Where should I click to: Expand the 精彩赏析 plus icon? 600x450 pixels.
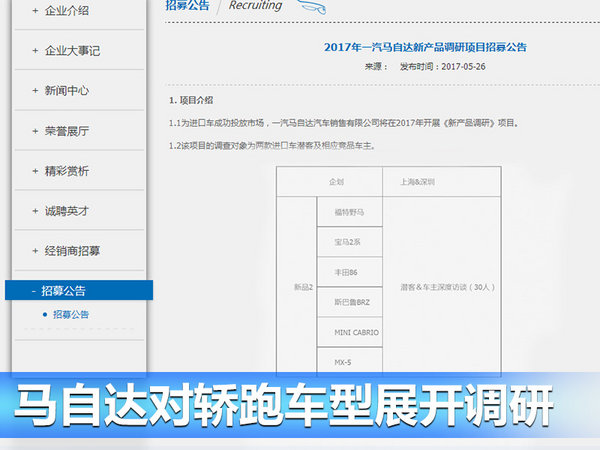[35, 171]
